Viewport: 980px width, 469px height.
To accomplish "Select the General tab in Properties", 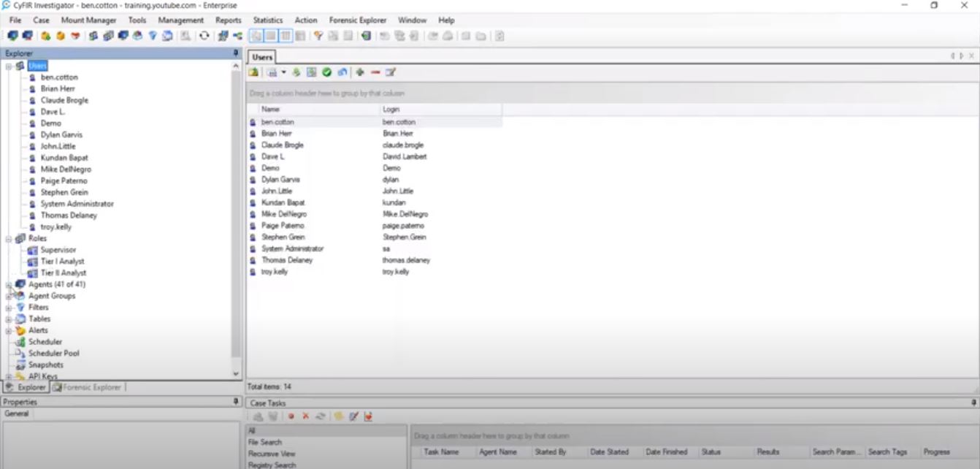I will (17, 413).
